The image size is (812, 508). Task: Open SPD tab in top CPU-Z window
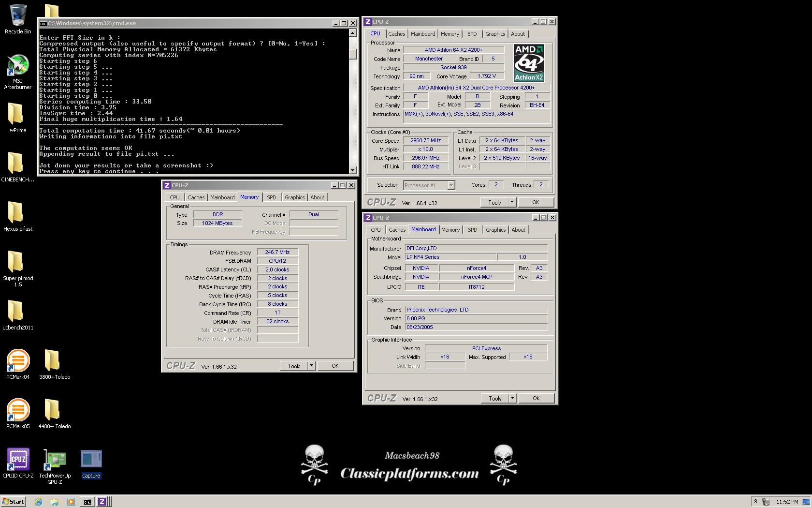[472, 34]
